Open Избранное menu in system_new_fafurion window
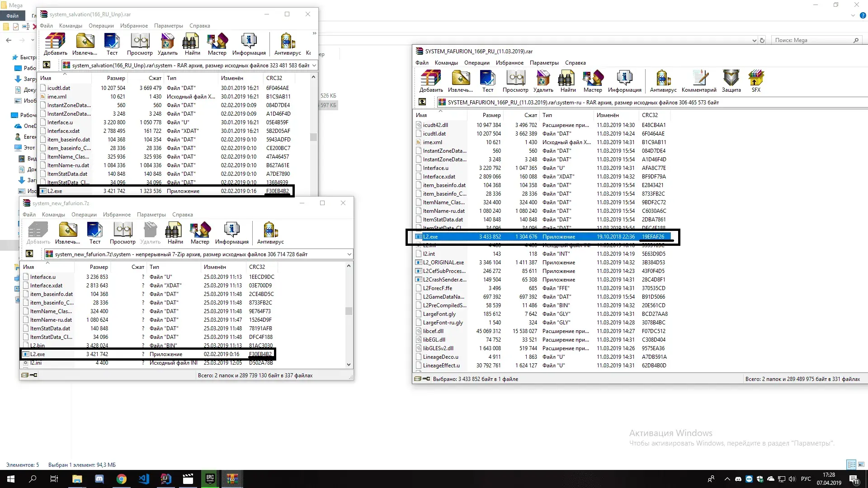Viewport: 868px width, 488px height. [x=117, y=215]
